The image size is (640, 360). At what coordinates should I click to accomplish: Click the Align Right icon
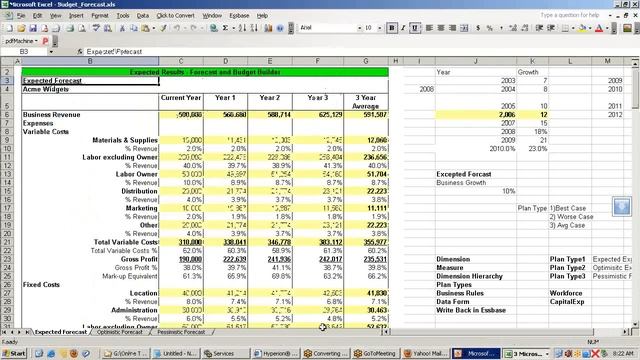coord(452,28)
